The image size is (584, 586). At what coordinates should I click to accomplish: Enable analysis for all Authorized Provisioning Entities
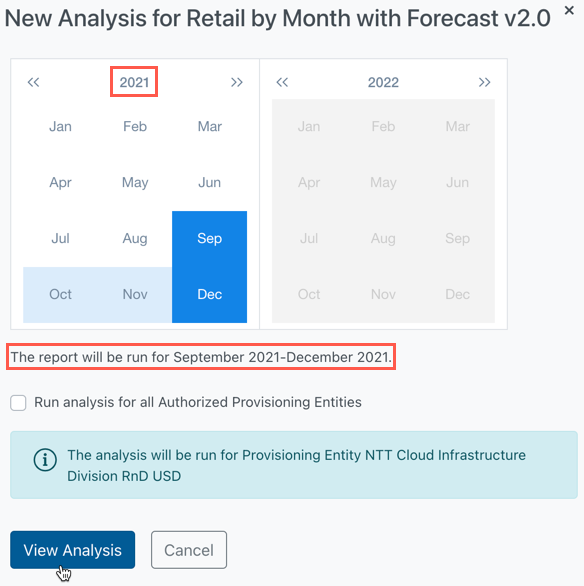coord(18,403)
